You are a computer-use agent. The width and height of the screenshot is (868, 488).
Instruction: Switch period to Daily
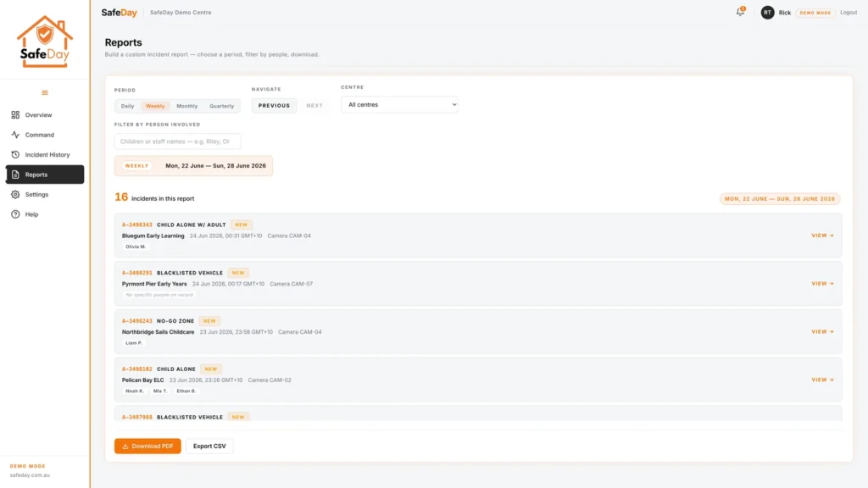[x=127, y=106]
